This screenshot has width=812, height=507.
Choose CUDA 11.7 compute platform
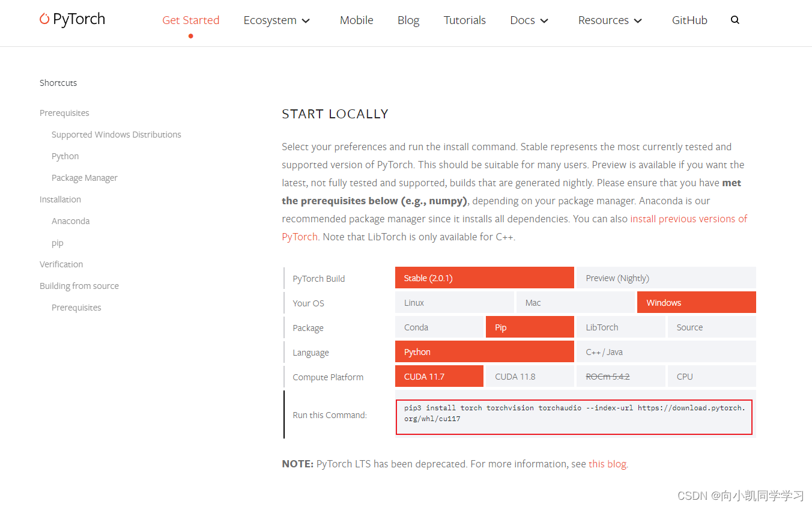(x=439, y=377)
